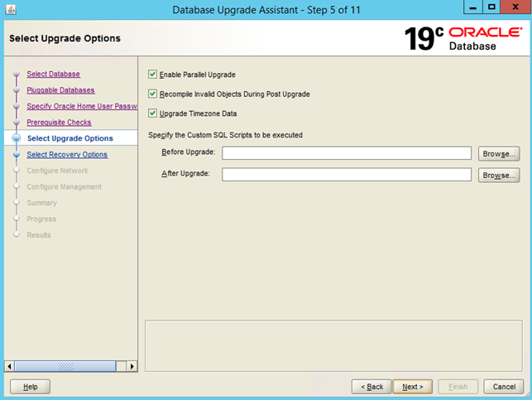Jump to Specify Oracle Home User Password step
Screen dimensions: 532x400
point(80,106)
